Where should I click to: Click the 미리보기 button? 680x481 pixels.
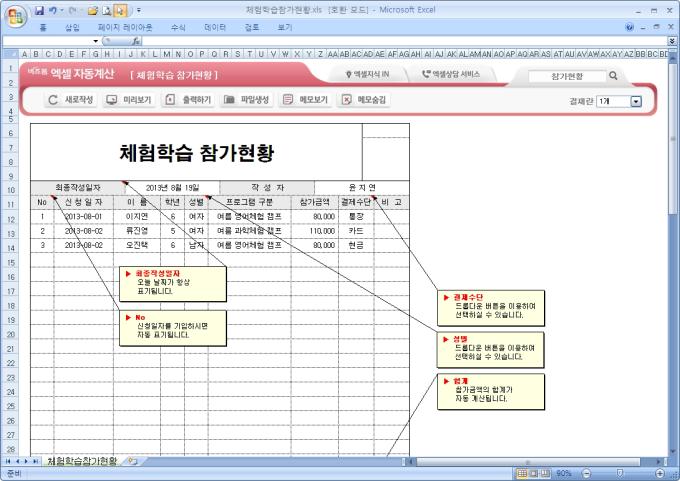click(x=129, y=100)
